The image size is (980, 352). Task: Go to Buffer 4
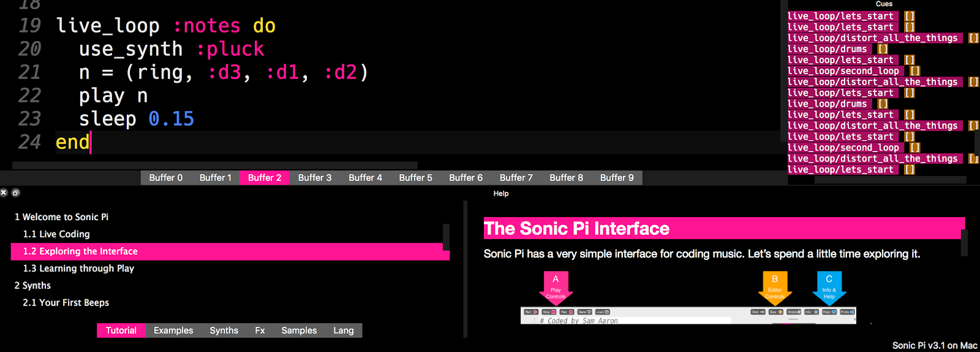pos(366,178)
